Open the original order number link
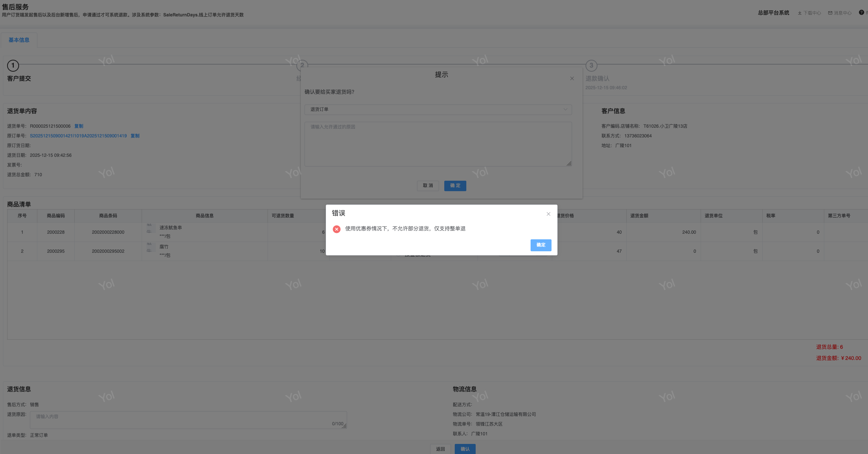Viewport: 868px width, 454px height. 78,136
